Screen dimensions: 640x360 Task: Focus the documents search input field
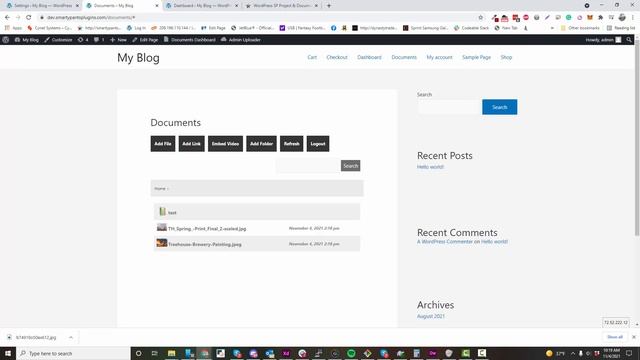[x=308, y=166]
